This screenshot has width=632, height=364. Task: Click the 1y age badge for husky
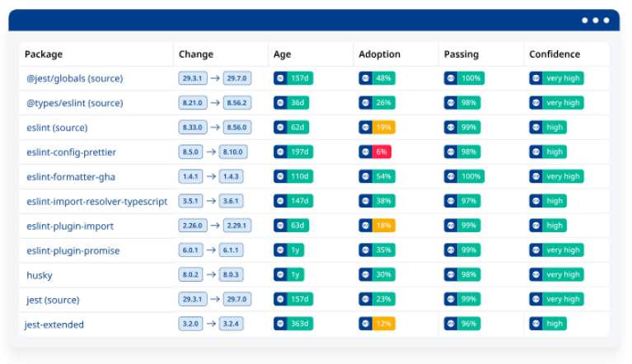[289, 274]
